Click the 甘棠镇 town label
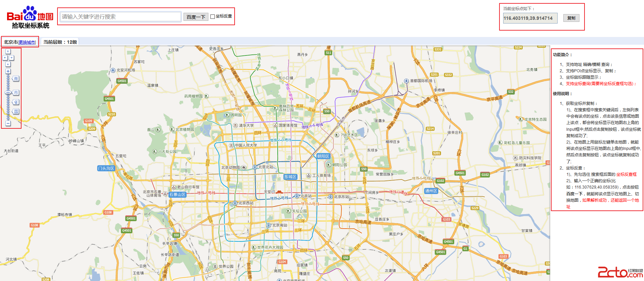Image resolution: width=644 pixels, height=281 pixels. coord(527,231)
